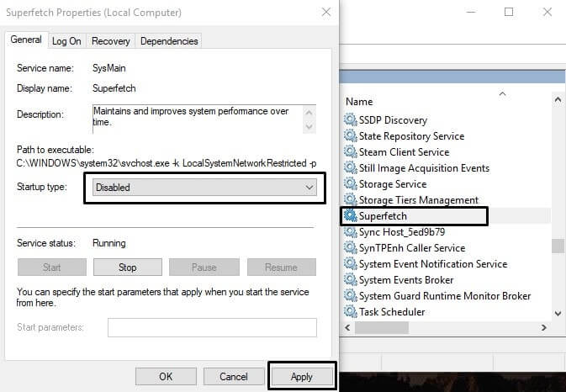Image resolution: width=566 pixels, height=392 pixels.
Task: Click the horizontal scroll left arrow in Services
Action: tap(347, 327)
